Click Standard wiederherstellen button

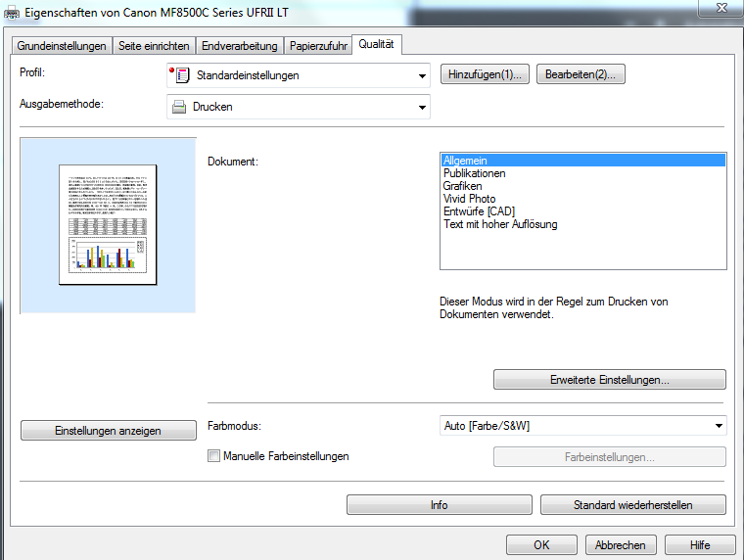[x=633, y=505]
